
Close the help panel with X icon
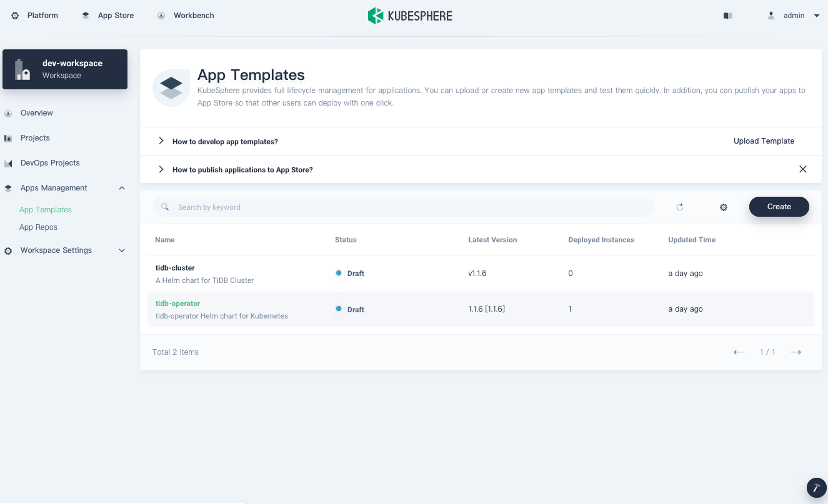[x=803, y=169]
